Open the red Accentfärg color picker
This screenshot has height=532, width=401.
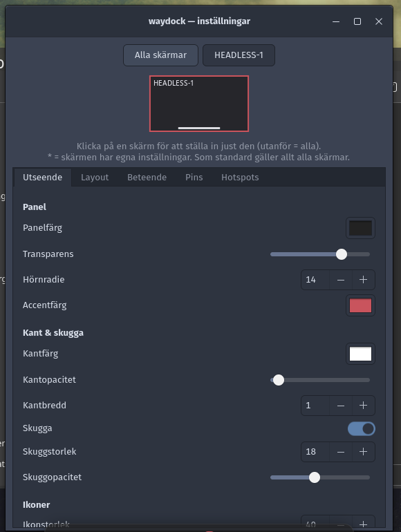click(360, 305)
